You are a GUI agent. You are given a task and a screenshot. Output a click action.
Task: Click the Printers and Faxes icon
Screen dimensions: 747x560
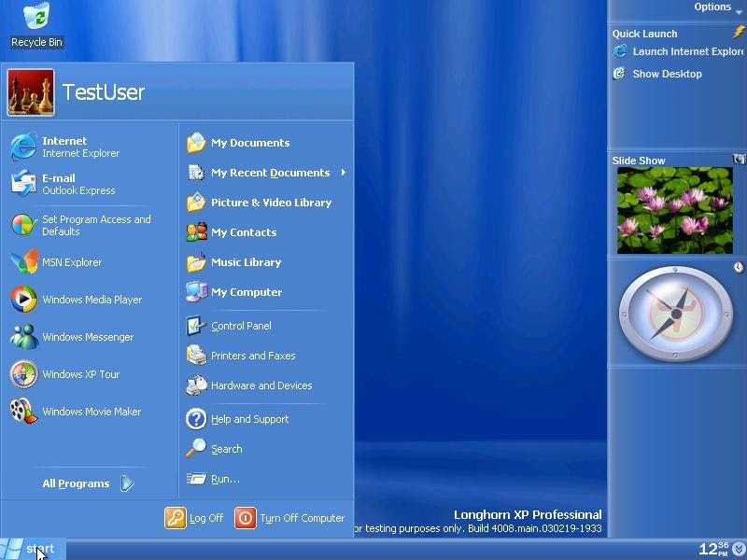pos(196,356)
